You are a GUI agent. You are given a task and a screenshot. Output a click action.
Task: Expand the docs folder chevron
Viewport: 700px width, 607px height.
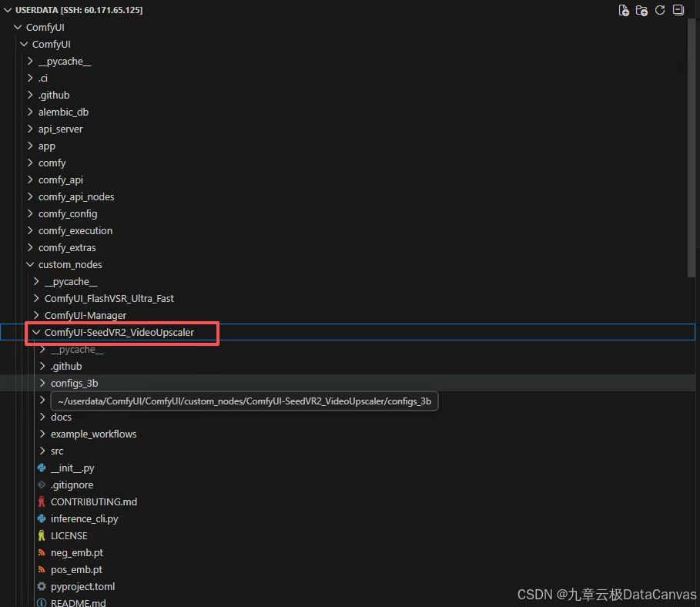43,417
